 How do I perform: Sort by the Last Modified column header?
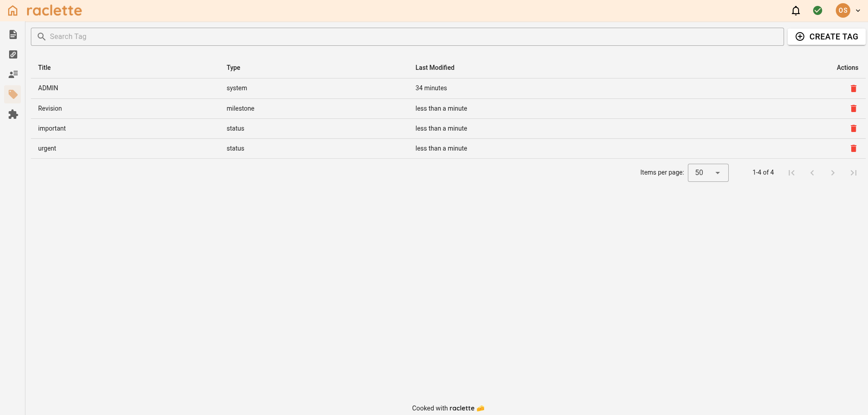pos(435,68)
